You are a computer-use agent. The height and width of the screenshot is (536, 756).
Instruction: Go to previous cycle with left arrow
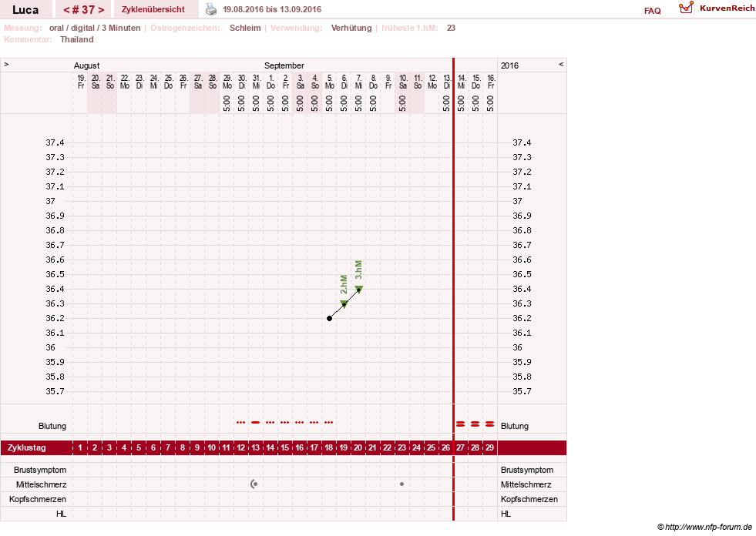tap(66, 10)
